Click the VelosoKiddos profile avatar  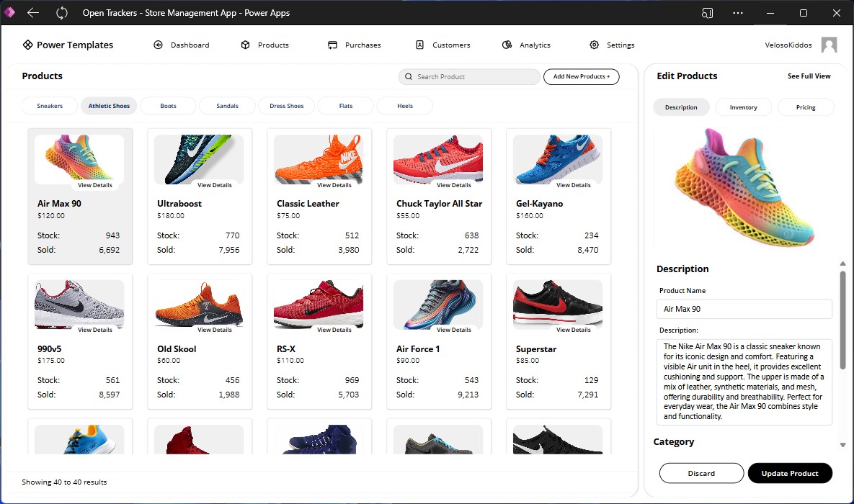(x=829, y=45)
